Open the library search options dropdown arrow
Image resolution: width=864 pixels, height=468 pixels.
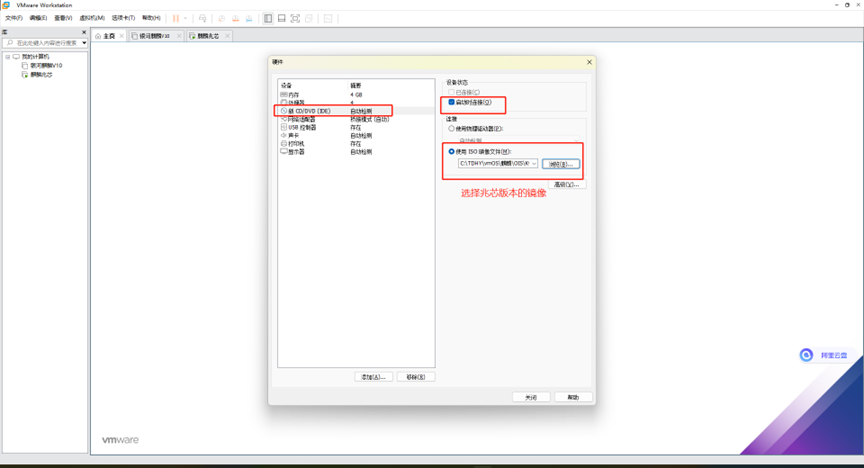(84, 43)
